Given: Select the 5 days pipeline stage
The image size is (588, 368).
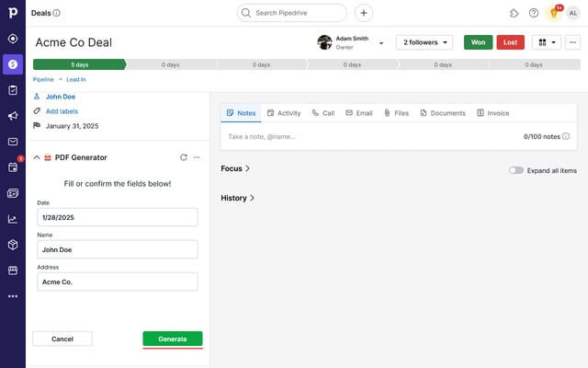Looking at the screenshot, I should click(x=80, y=64).
